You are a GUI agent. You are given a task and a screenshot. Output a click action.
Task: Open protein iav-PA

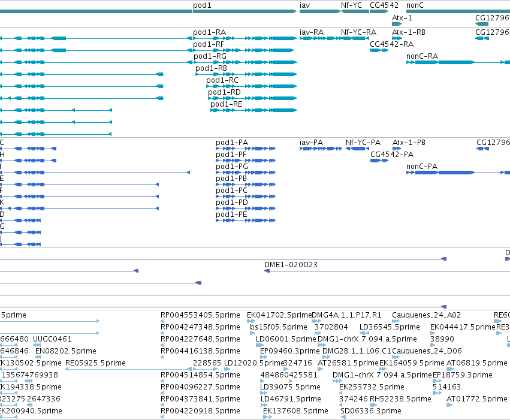click(x=311, y=143)
